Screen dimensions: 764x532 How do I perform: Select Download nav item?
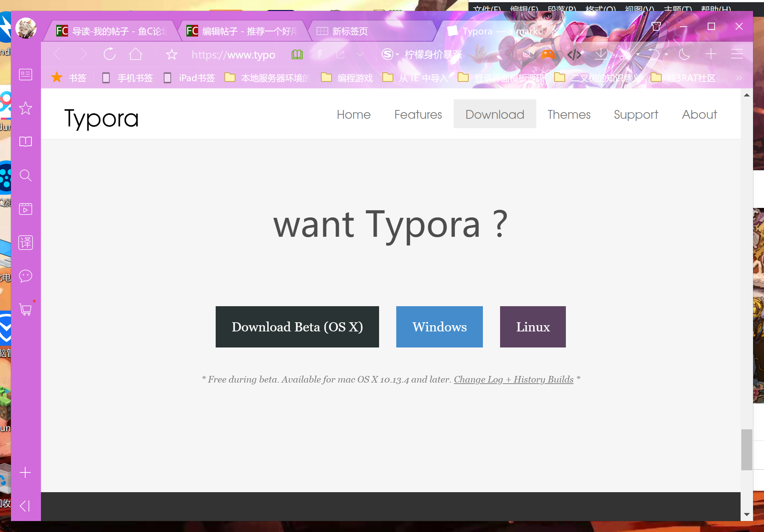pos(495,114)
